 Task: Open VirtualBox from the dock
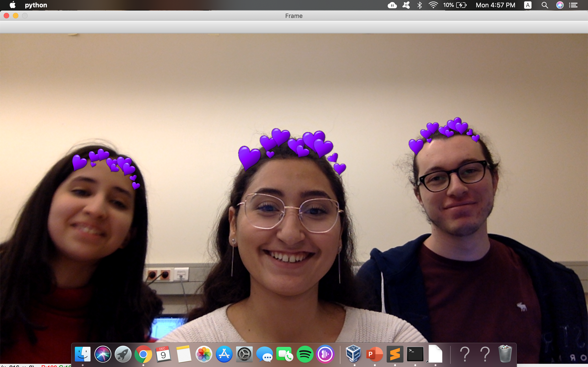coord(353,354)
